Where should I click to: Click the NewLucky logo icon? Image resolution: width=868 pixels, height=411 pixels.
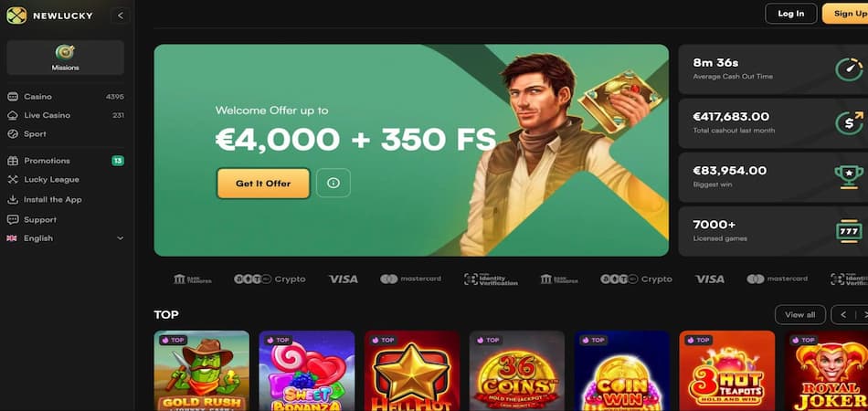[16, 16]
